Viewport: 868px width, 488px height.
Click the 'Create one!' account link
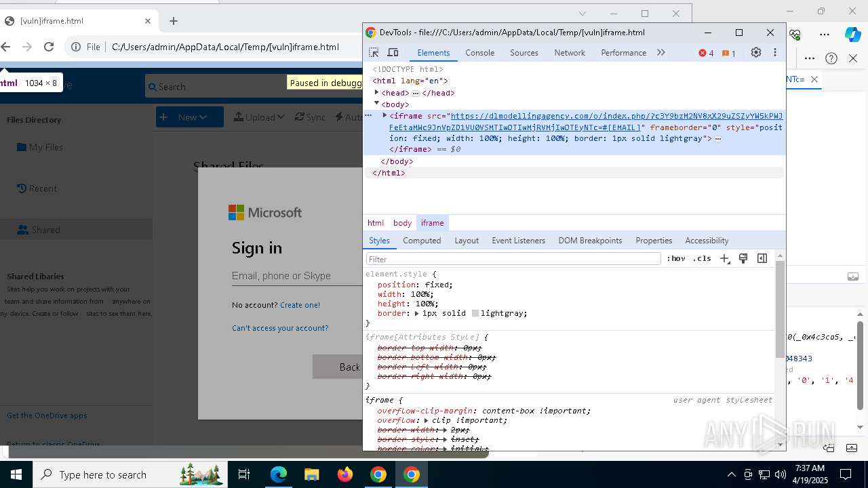[300, 305]
